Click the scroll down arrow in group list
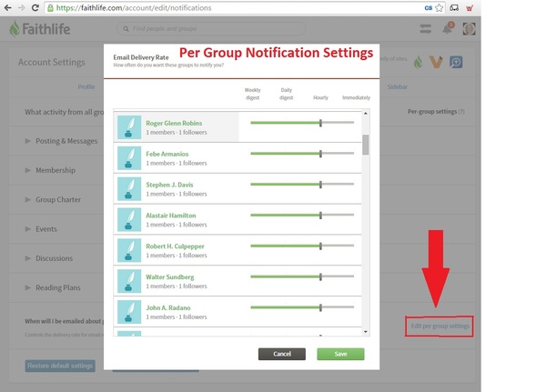This screenshot has width=546, height=392. 365,332
